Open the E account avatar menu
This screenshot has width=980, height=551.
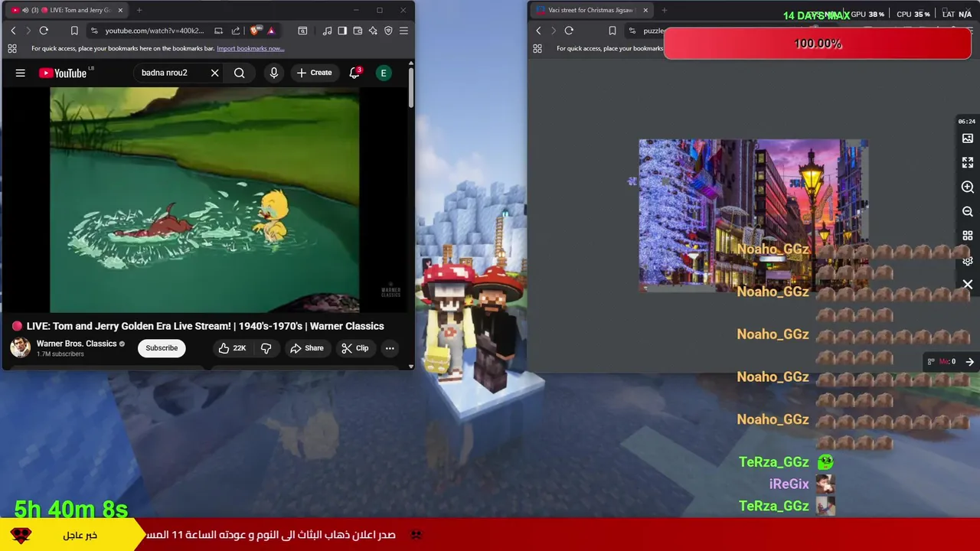coord(384,73)
